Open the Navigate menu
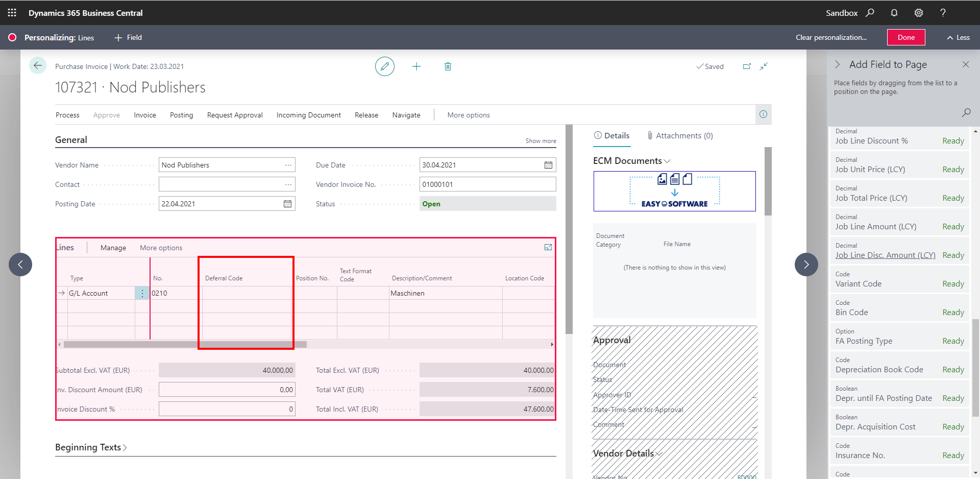The image size is (980, 479). pyautogui.click(x=406, y=115)
